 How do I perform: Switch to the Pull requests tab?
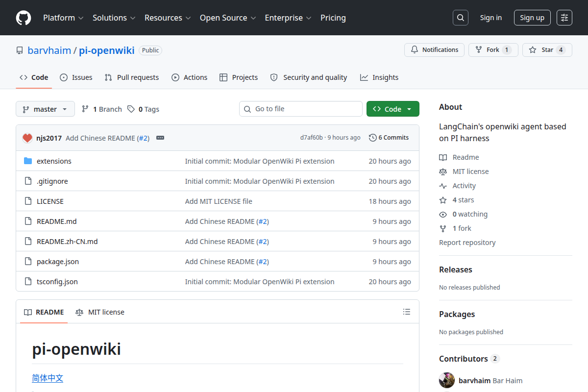click(x=132, y=77)
